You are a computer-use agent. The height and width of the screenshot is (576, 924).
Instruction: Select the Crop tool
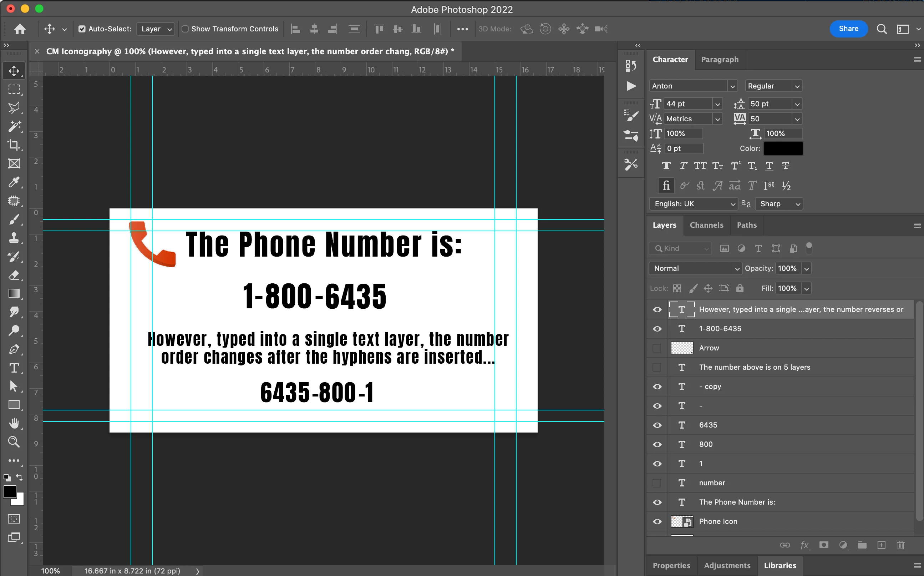pyautogui.click(x=14, y=145)
